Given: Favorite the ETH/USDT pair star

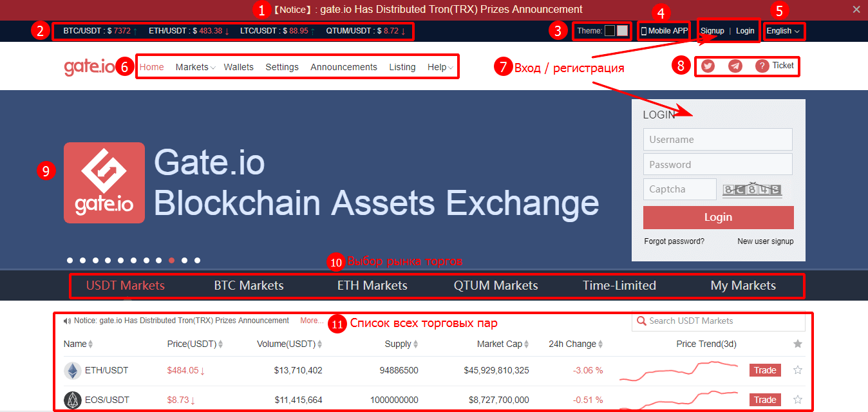Looking at the screenshot, I should pyautogui.click(x=798, y=370).
